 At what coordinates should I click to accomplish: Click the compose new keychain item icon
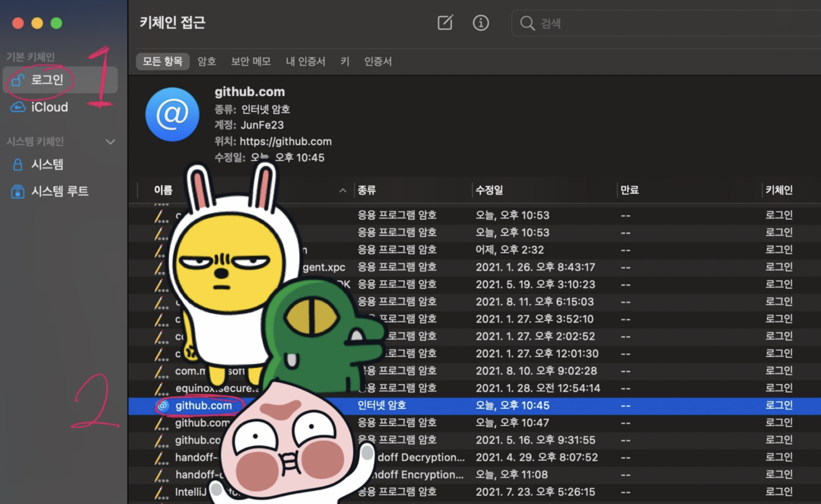(445, 23)
